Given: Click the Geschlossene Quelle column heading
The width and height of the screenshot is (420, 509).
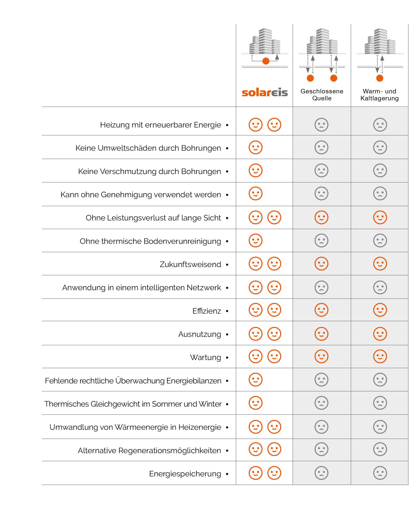Looking at the screenshot, I should click(322, 95).
